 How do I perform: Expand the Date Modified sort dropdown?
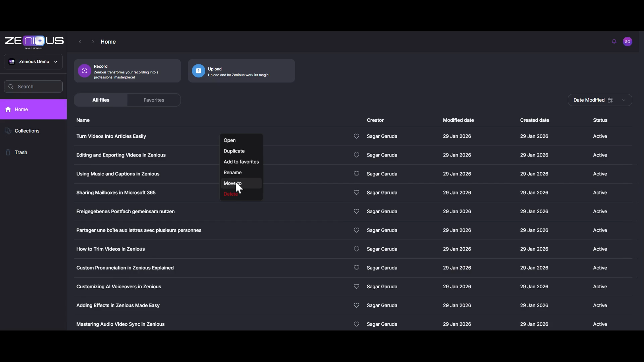[624, 100]
